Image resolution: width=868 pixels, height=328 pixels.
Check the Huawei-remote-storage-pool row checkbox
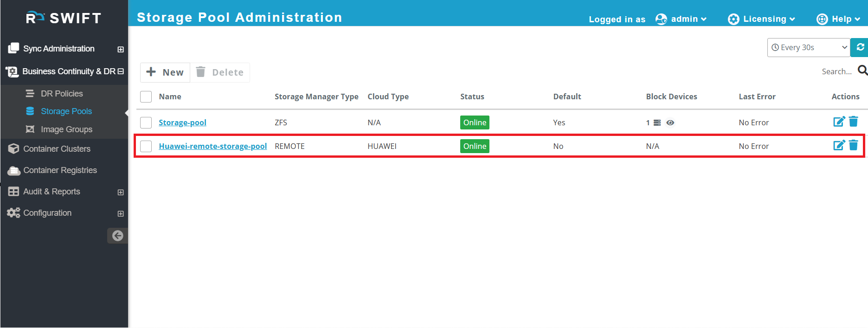click(146, 146)
